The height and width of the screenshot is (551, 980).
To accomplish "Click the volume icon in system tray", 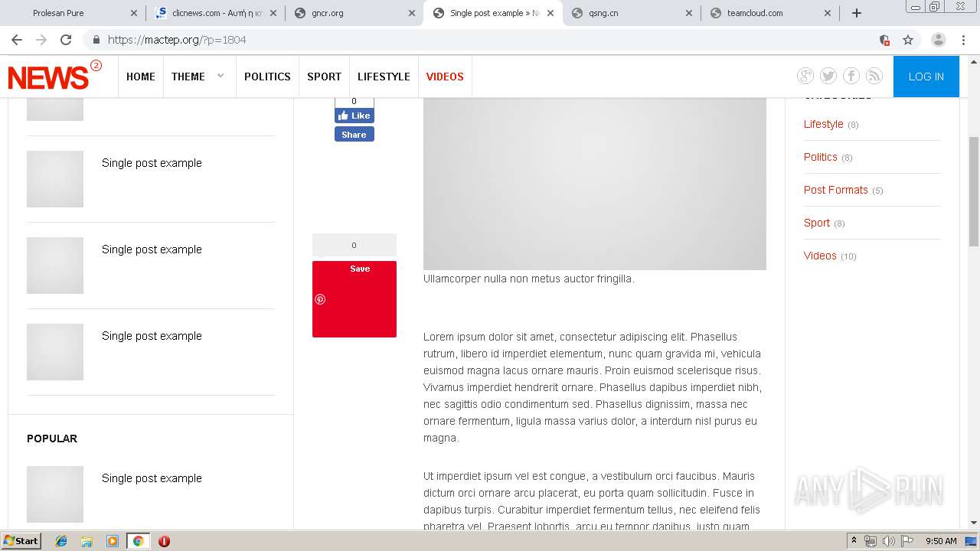I will tap(889, 541).
